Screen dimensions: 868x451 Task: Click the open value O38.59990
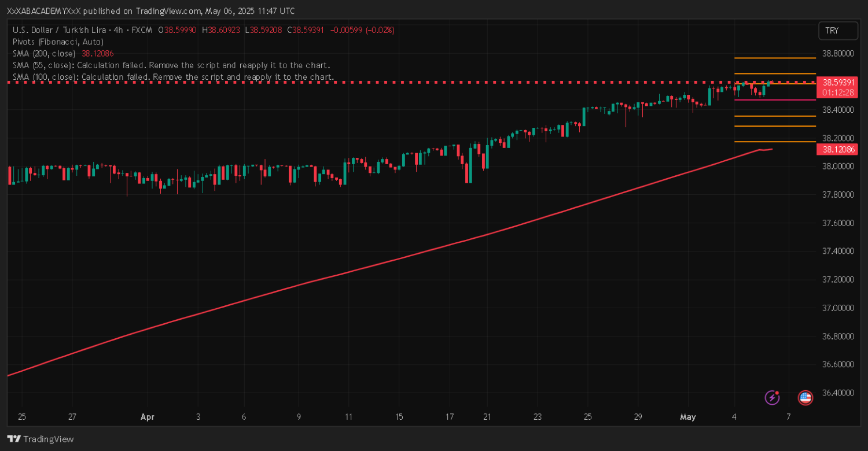coord(178,30)
